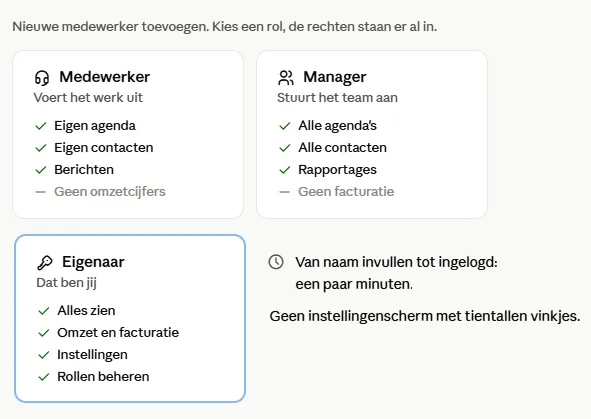Click the dash icon before Geen facturatie
Image resolution: width=591 pixels, height=419 pixels.
coord(285,192)
